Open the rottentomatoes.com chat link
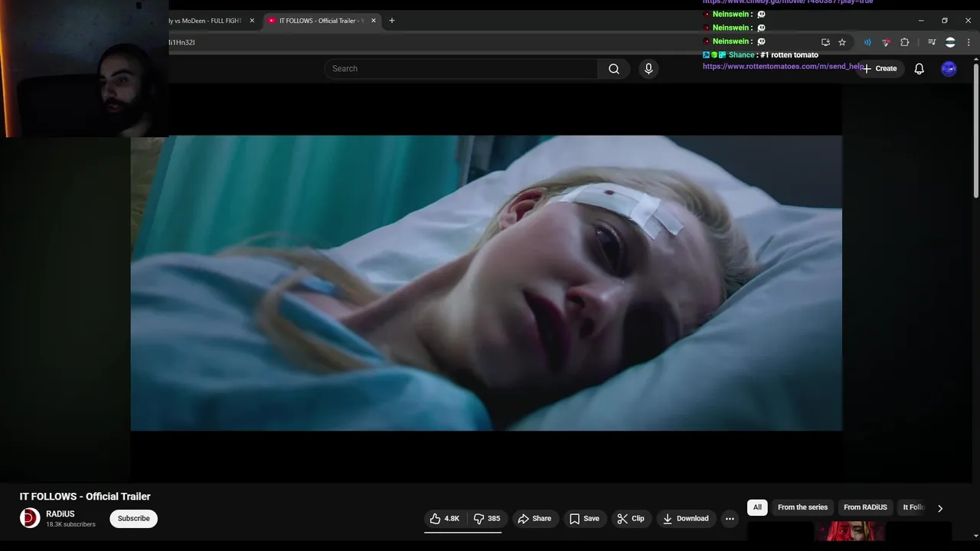The height and width of the screenshot is (551, 980). [784, 67]
